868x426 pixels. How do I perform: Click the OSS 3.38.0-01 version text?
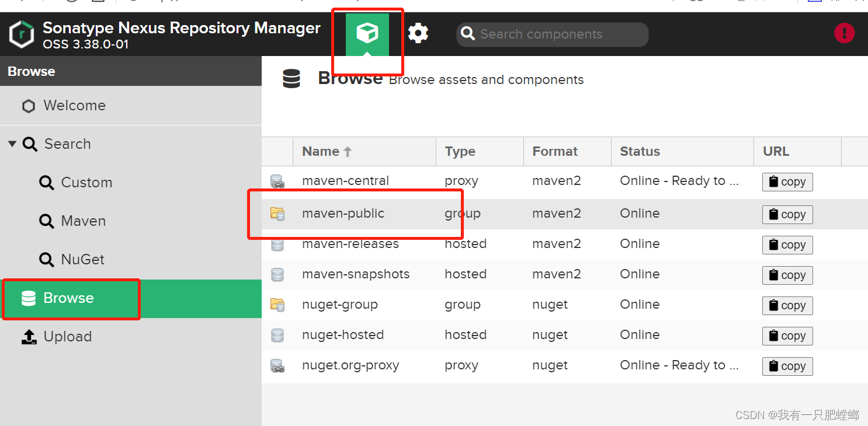pos(86,44)
